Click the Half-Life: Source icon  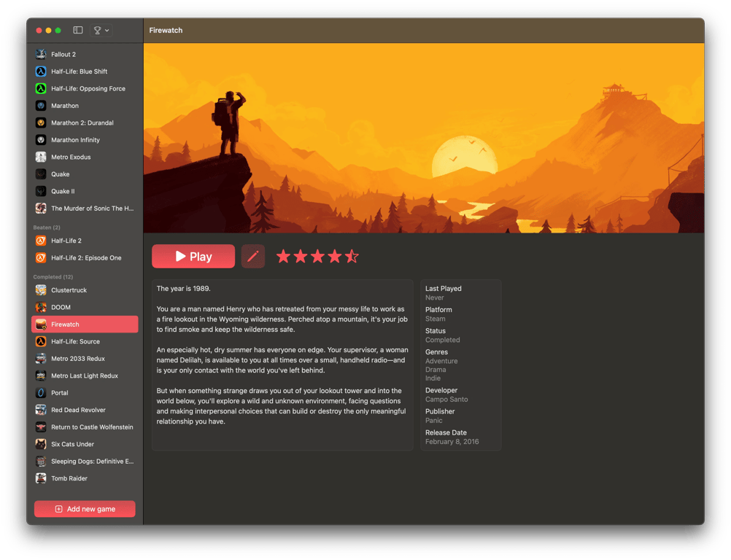[41, 341]
